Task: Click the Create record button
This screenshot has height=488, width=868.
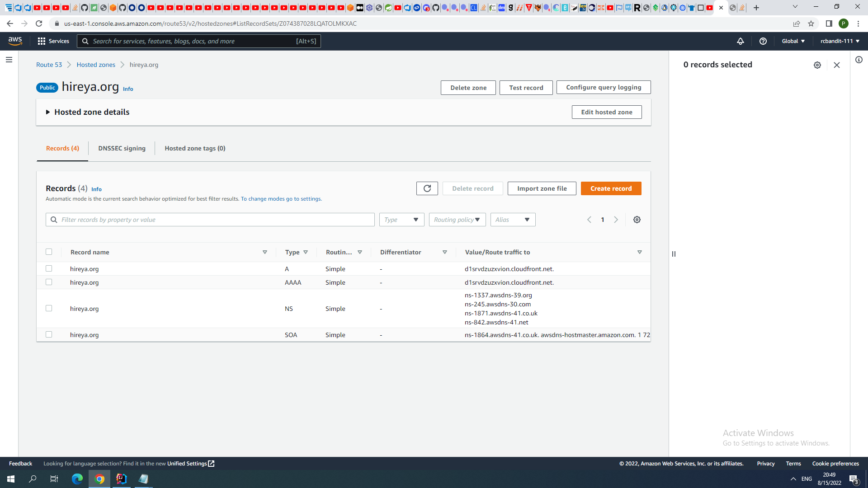Action: coord(611,188)
